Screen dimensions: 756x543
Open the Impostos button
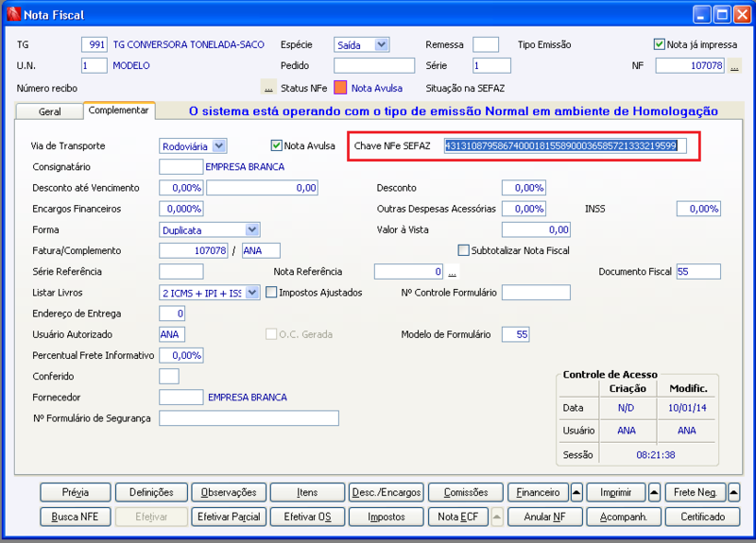[387, 517]
